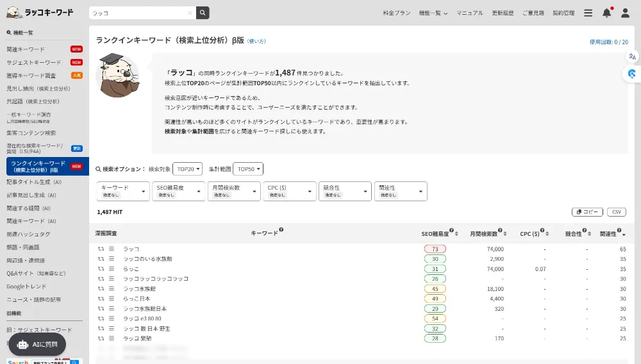
Task: Sort by 月間検索数 column arrows
Action: (505, 234)
